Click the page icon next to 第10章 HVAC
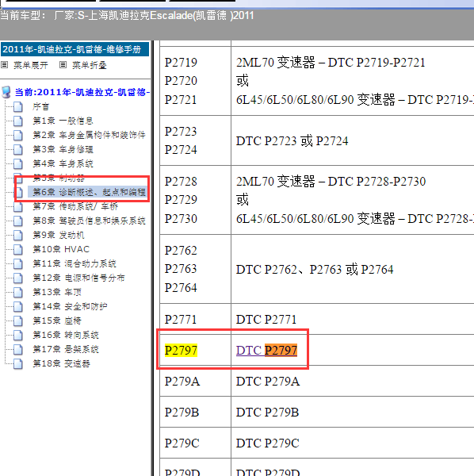 [x=18, y=249]
